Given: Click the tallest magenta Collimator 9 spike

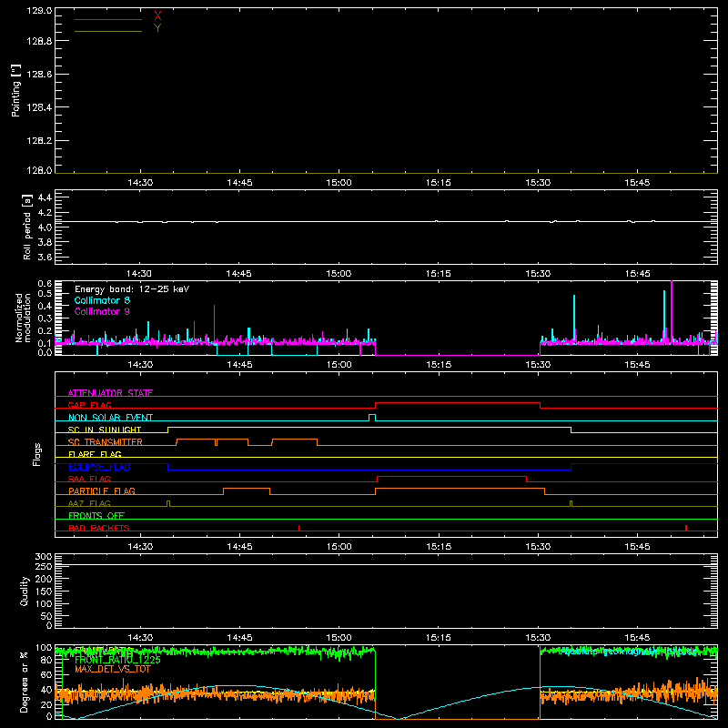Looking at the screenshot, I should 672,311.
